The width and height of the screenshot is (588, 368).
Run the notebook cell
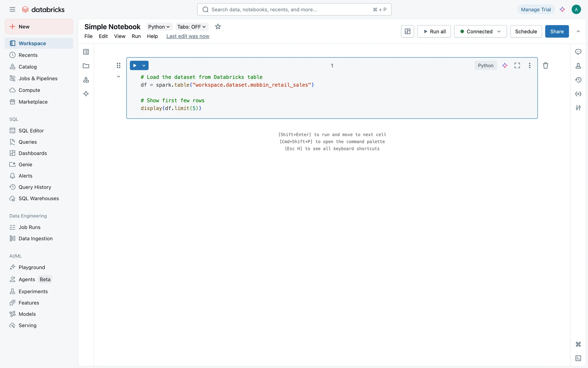135,65
